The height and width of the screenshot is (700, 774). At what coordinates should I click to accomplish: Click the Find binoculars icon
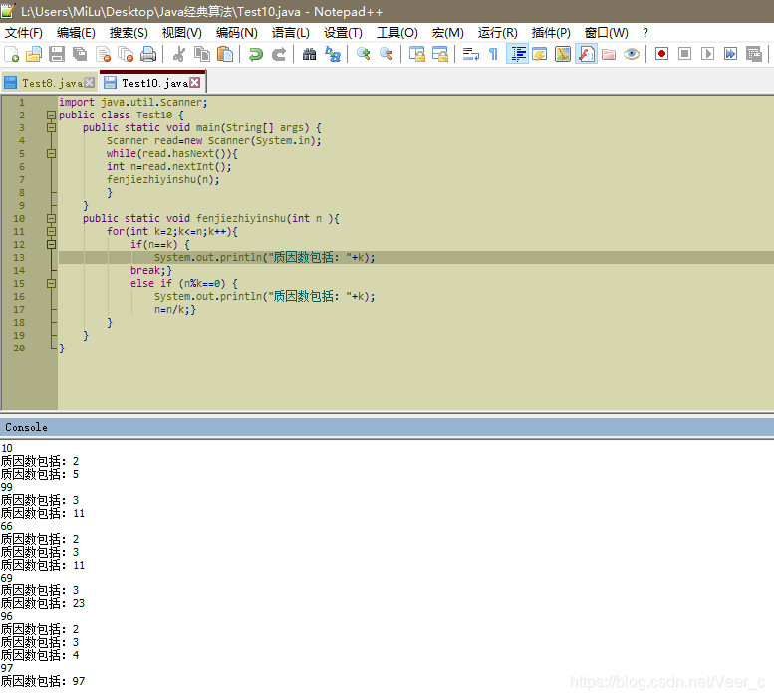309,54
